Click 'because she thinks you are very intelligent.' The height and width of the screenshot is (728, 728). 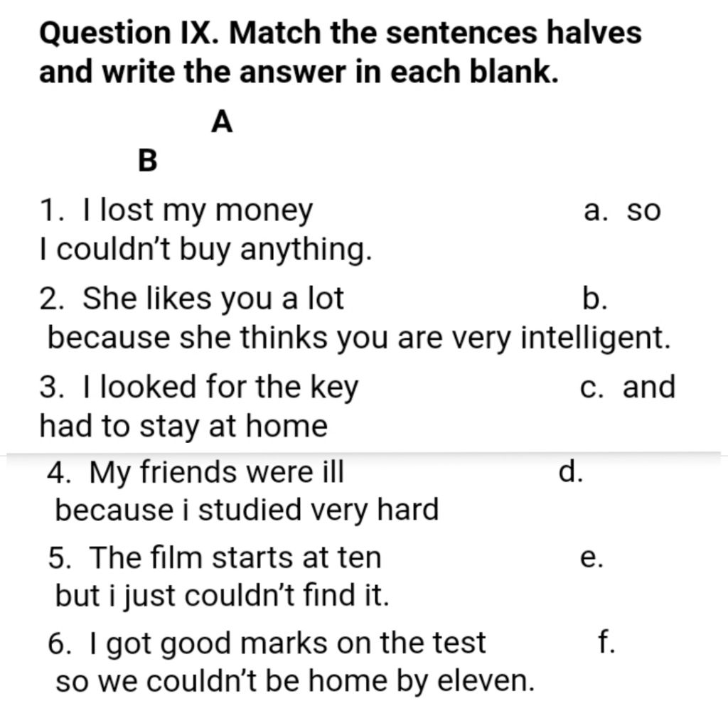(x=359, y=338)
